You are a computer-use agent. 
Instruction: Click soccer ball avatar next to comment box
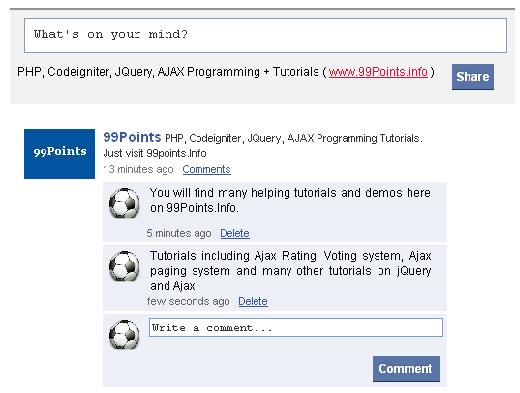(124, 334)
